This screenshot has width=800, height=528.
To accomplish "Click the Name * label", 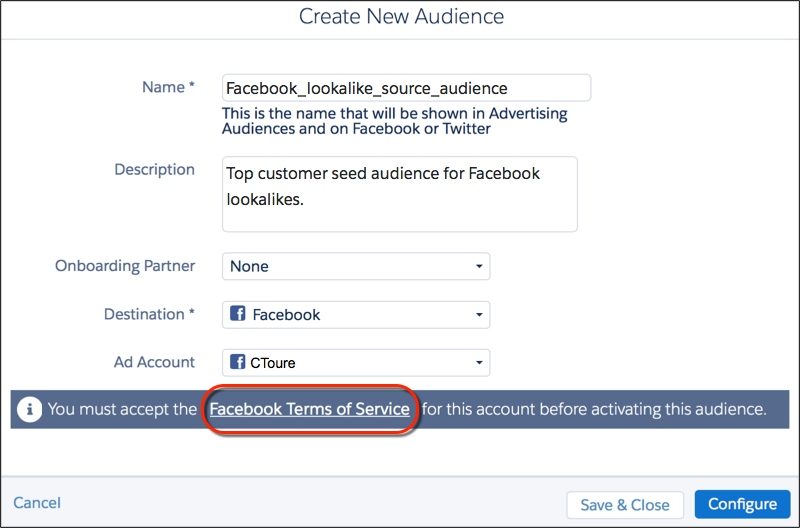I will 168,87.
